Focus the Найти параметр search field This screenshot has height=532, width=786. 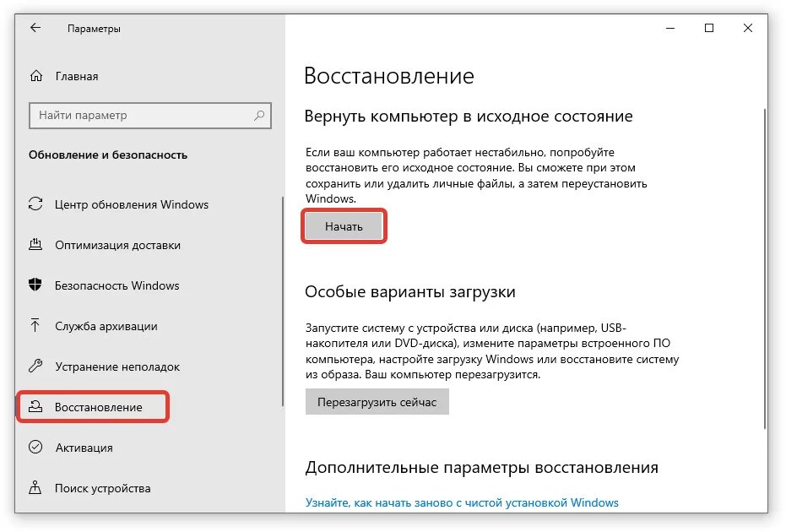150,116
